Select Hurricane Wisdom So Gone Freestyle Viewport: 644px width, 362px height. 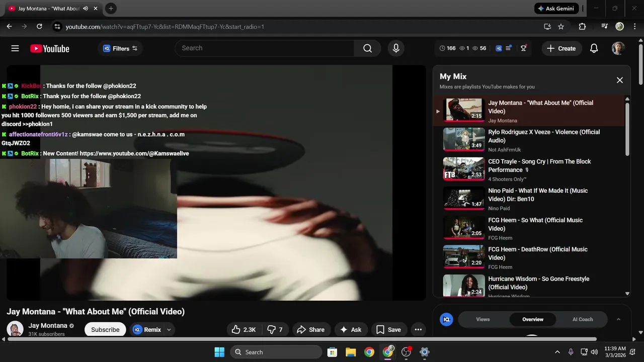[x=528, y=286]
